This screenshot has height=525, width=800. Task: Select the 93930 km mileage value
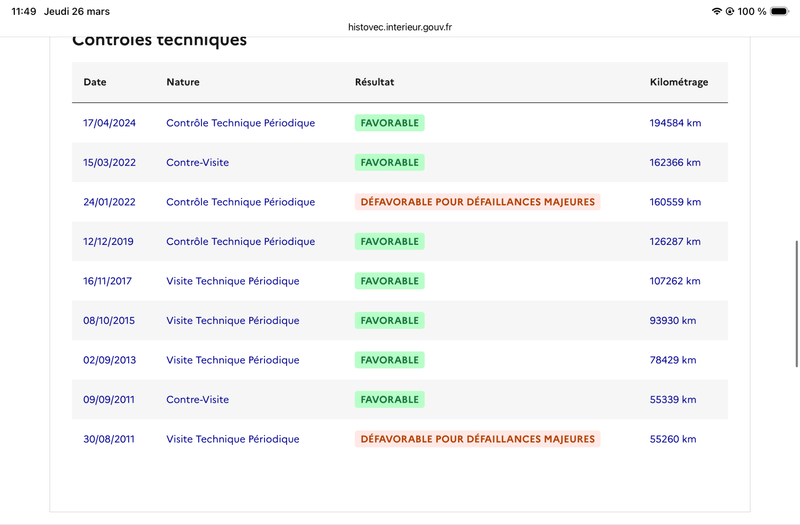[672, 320]
